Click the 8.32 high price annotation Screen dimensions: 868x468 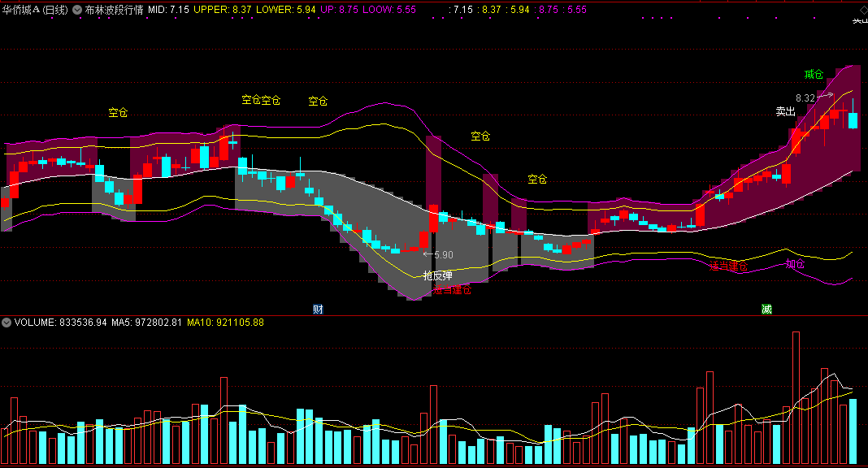click(x=805, y=98)
